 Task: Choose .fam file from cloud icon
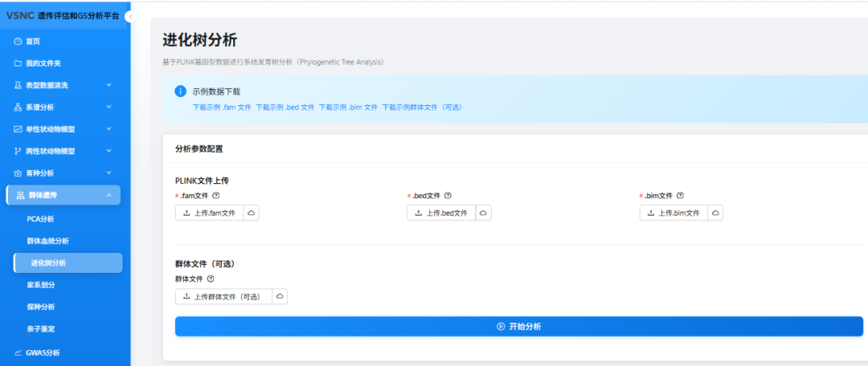(x=251, y=213)
